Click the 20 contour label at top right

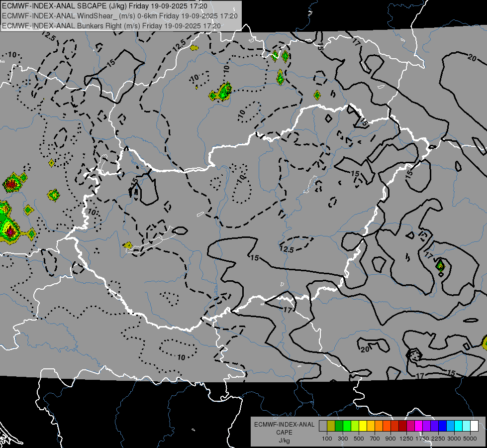tap(472, 57)
